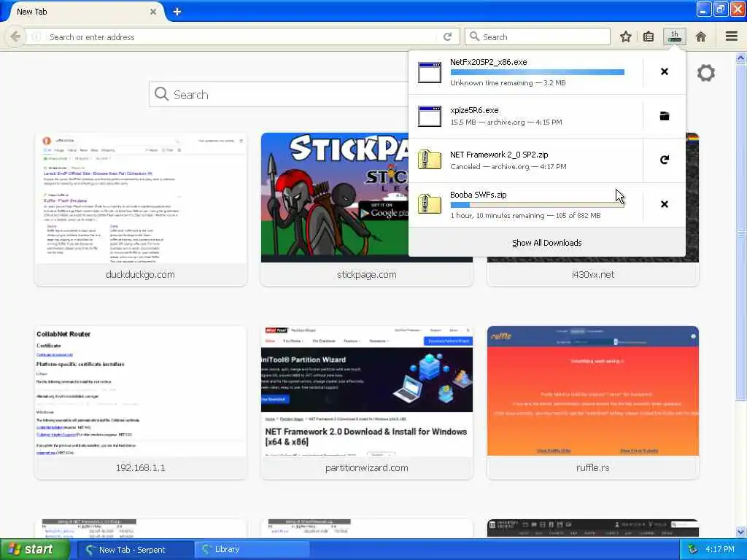Click NetFx20SP2_x86.exe progress bar

coord(537,72)
